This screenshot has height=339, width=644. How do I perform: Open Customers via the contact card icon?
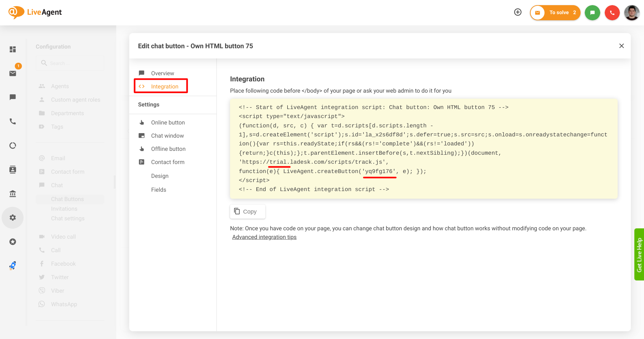[x=13, y=169]
